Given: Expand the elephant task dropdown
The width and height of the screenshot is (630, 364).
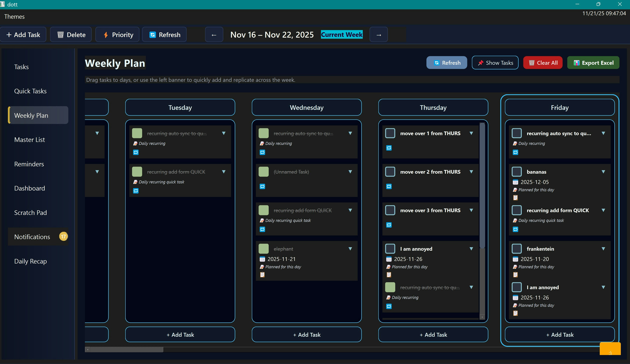Looking at the screenshot, I should click(x=350, y=249).
